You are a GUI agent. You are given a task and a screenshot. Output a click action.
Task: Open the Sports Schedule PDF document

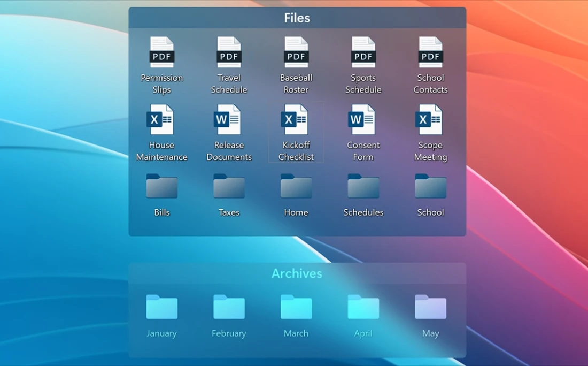pos(363,53)
